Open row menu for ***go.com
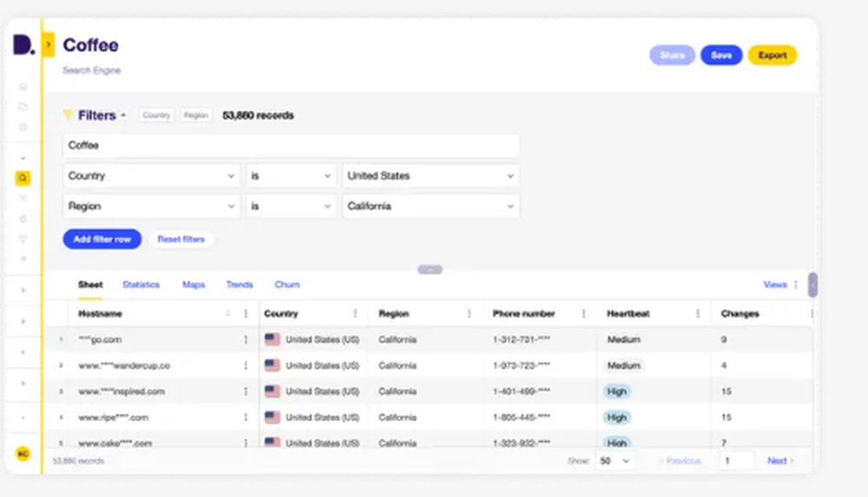Image resolution: width=868 pixels, height=497 pixels. pos(246,340)
